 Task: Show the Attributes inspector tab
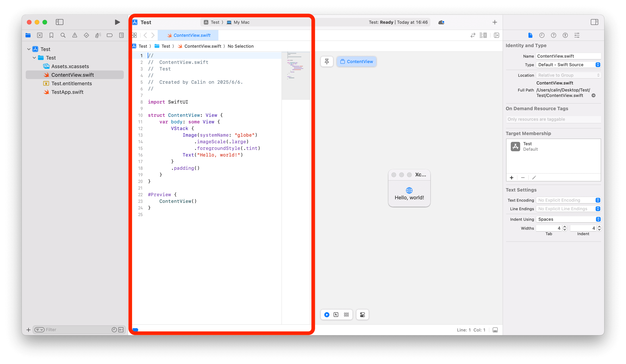577,35
